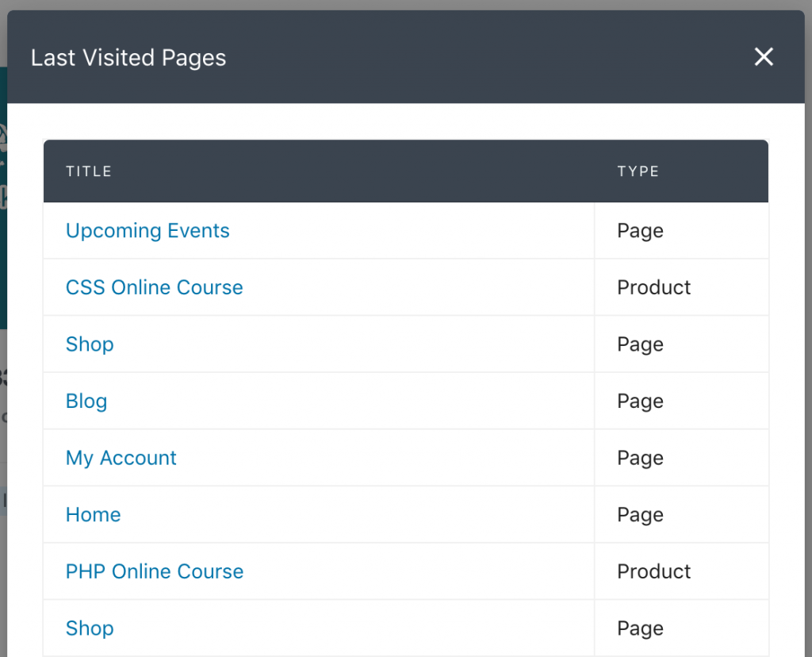This screenshot has height=657, width=812.
Task: Open the Upcoming Events page
Action: click(x=147, y=231)
